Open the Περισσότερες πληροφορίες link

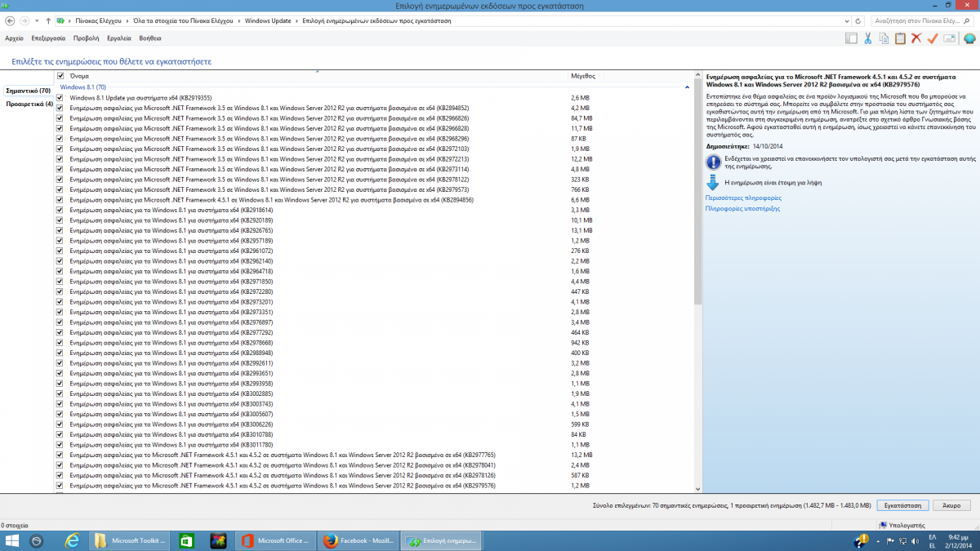(743, 198)
